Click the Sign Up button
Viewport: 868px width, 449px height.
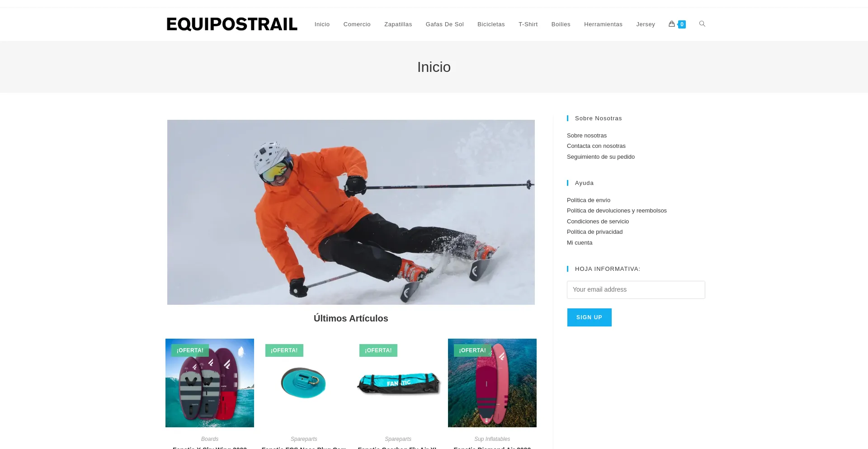pyautogui.click(x=589, y=317)
